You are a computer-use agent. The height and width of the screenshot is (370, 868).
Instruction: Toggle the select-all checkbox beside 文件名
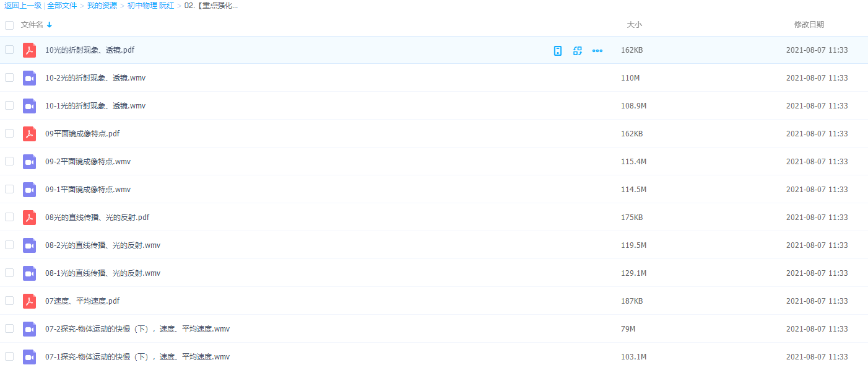(x=9, y=25)
